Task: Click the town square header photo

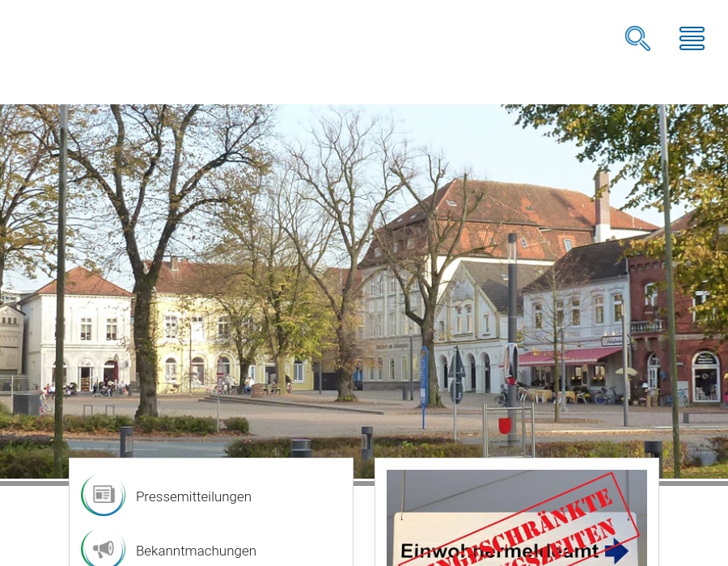Action: (x=364, y=291)
